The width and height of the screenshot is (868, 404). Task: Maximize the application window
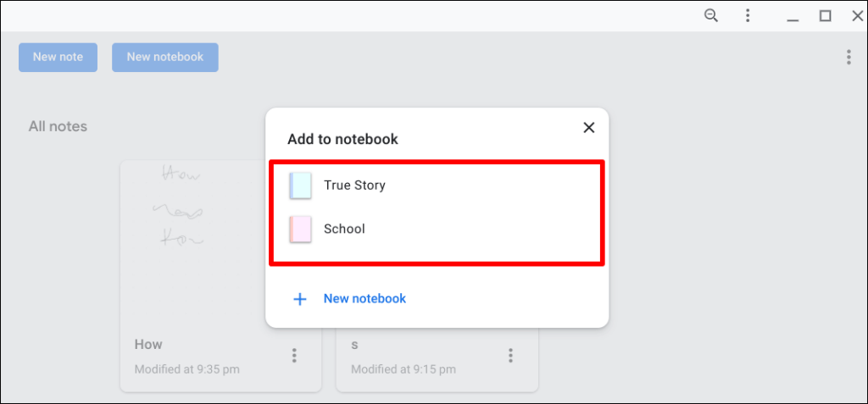825,15
